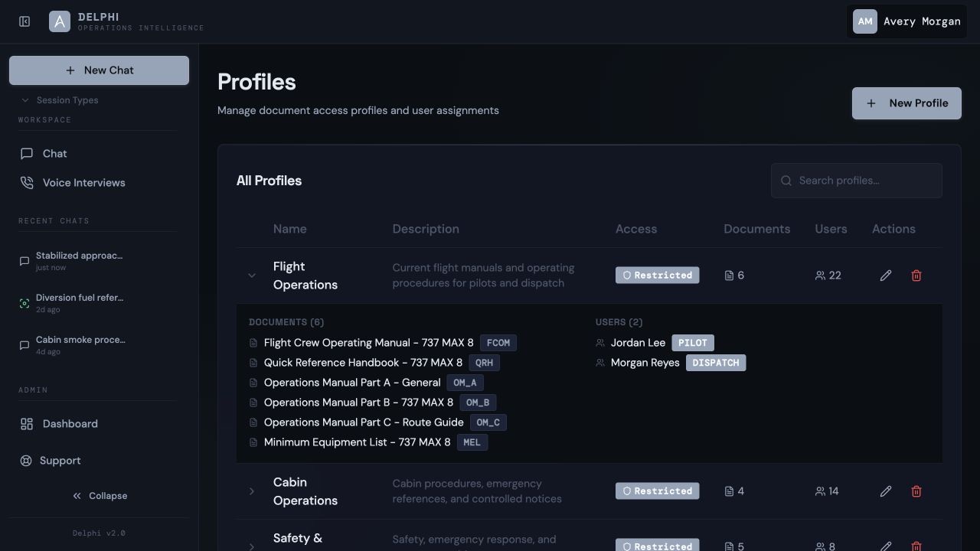This screenshot has height=551, width=980.
Task: Collapse the Flight Operations row
Action: point(252,275)
